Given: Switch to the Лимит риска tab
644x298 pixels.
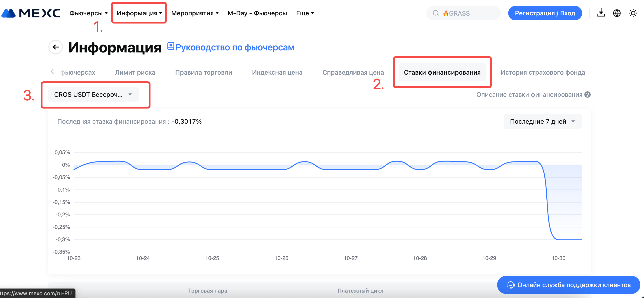Looking at the screenshot, I should pos(135,72).
